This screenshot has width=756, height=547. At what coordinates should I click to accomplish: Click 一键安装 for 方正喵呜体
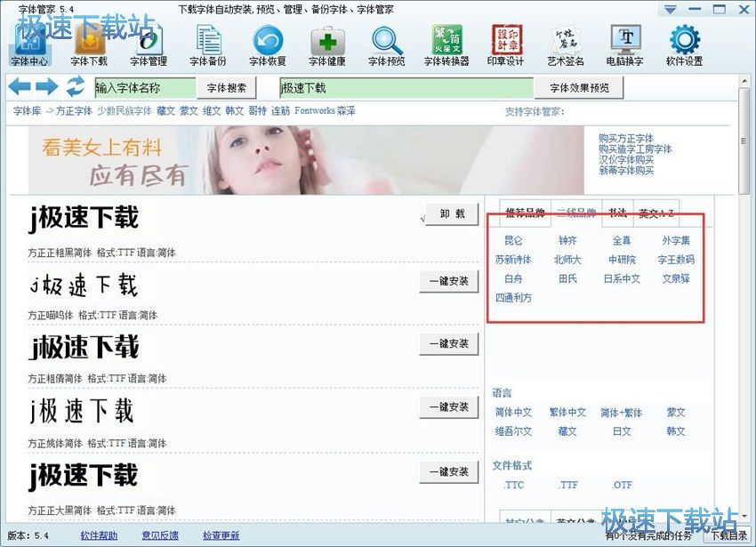click(x=449, y=281)
